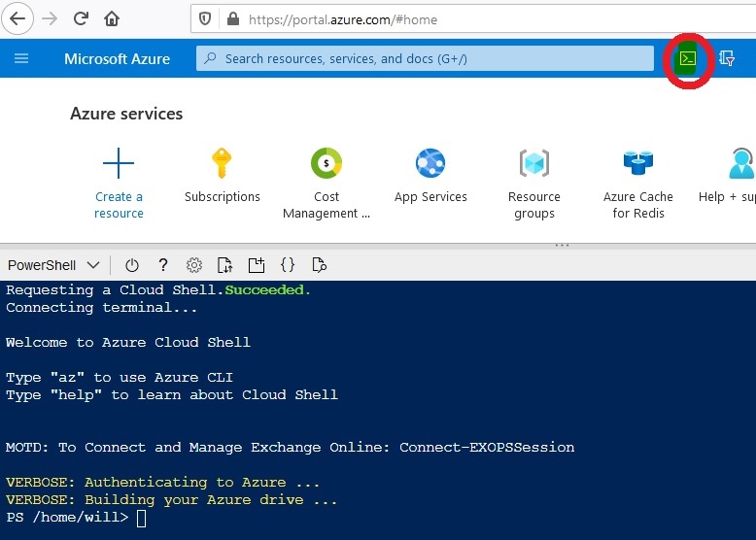Click the search resources, services, docs box
The image size is (756, 540).
click(426, 59)
